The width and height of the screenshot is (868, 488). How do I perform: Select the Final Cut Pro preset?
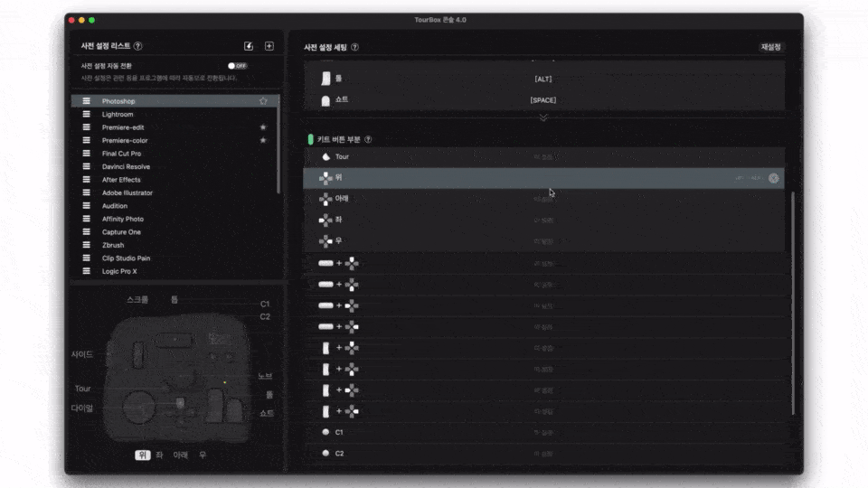pyautogui.click(x=175, y=154)
